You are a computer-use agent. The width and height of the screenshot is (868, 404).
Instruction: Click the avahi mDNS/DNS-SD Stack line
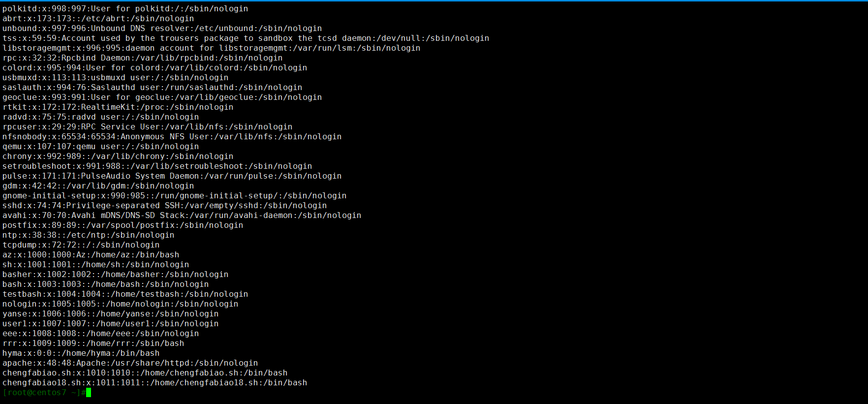182,216
